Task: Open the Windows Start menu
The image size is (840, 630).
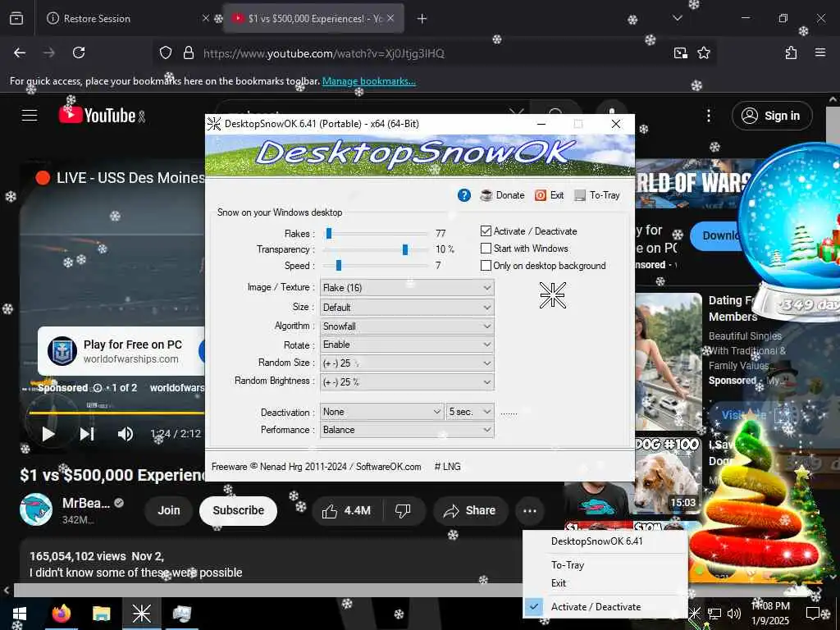Action: click(20, 614)
